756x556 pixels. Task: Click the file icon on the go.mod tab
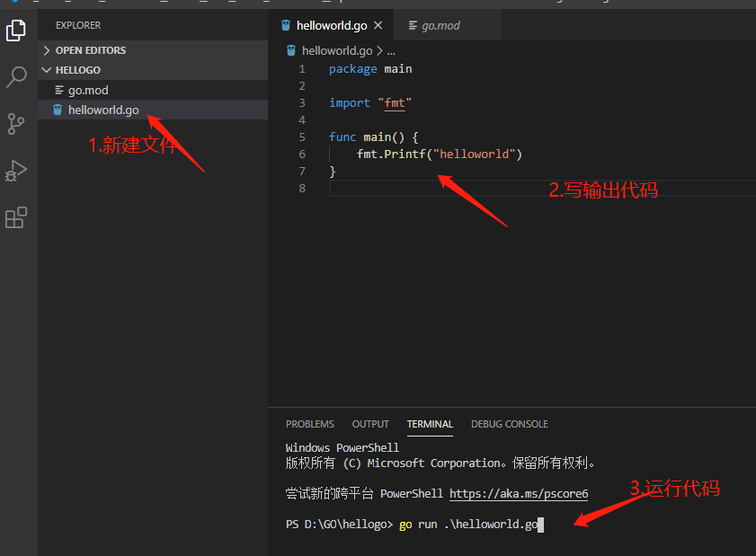pos(413,25)
